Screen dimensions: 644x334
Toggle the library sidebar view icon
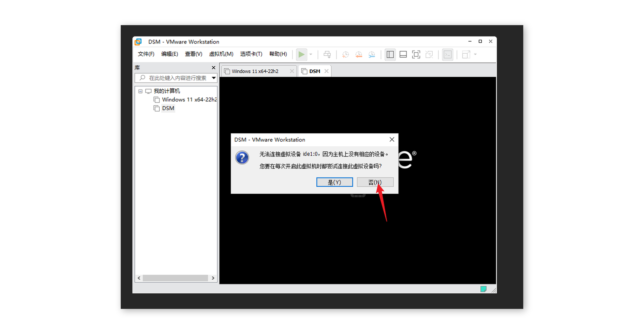point(390,54)
